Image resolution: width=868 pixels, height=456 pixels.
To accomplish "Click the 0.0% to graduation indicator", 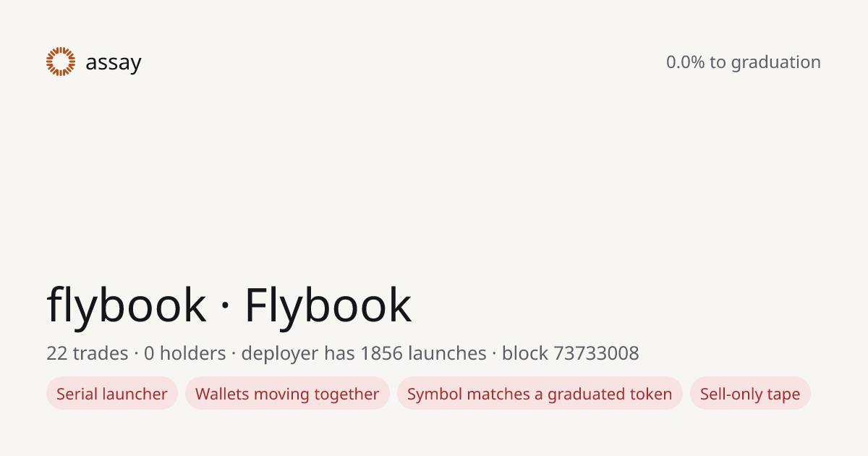I will coord(744,62).
